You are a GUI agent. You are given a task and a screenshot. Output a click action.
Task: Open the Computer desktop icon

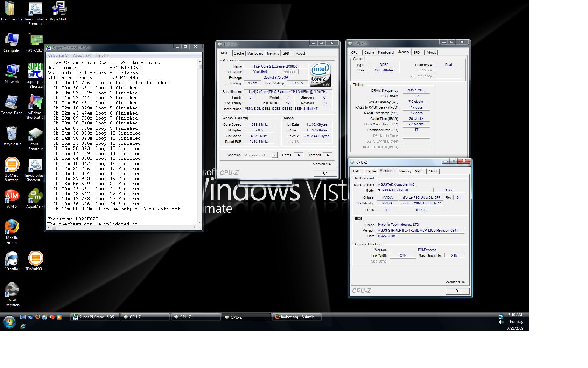click(x=12, y=43)
